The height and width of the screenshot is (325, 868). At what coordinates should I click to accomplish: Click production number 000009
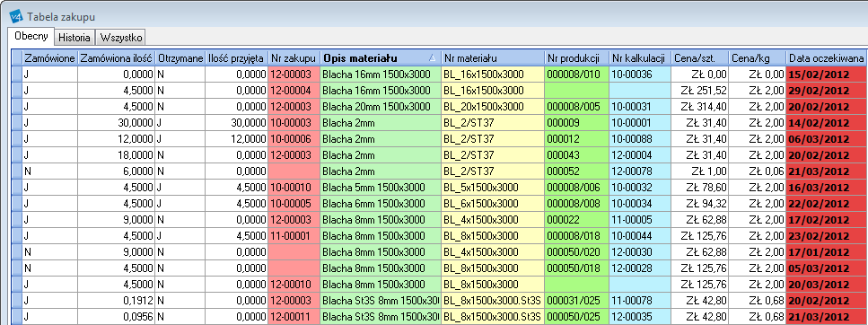577,122
